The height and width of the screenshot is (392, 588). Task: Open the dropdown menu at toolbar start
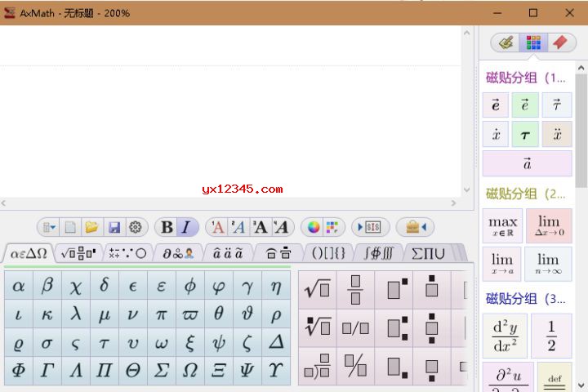pos(49,227)
